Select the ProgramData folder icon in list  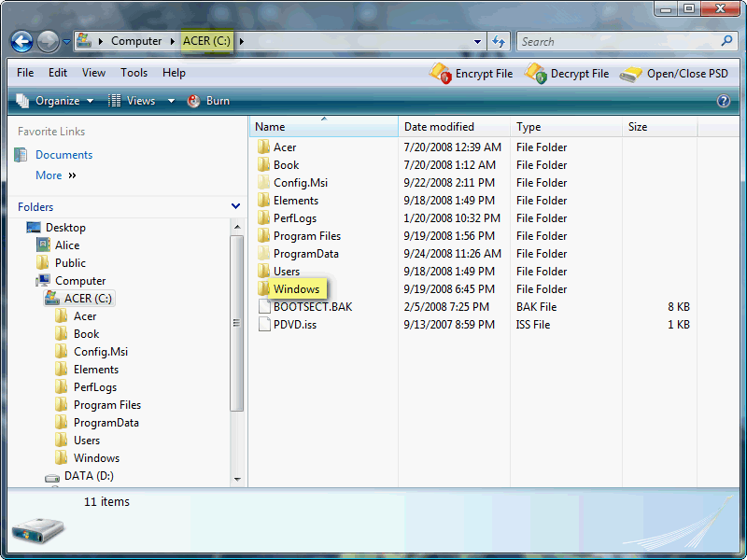point(263,253)
